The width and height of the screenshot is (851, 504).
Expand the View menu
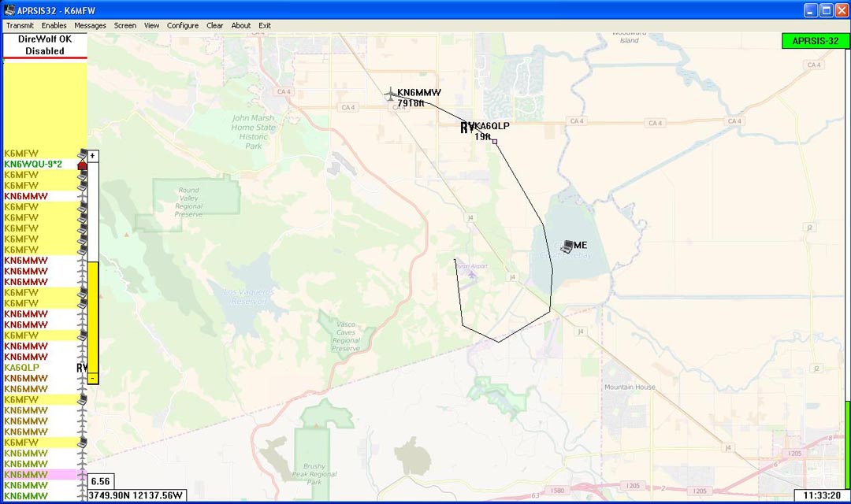tap(151, 25)
